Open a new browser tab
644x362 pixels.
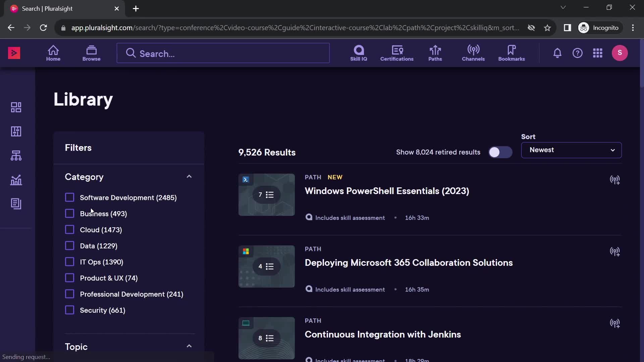click(x=136, y=9)
